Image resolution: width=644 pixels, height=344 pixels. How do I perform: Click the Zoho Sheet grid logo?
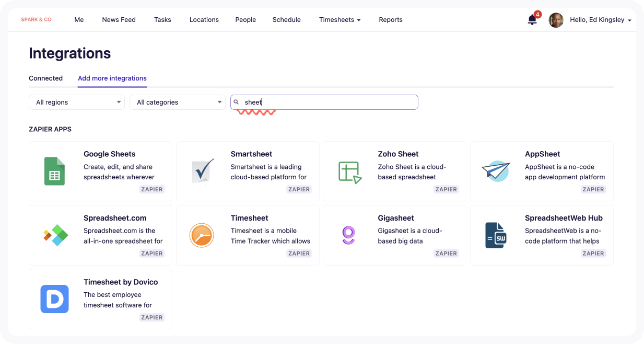click(350, 172)
